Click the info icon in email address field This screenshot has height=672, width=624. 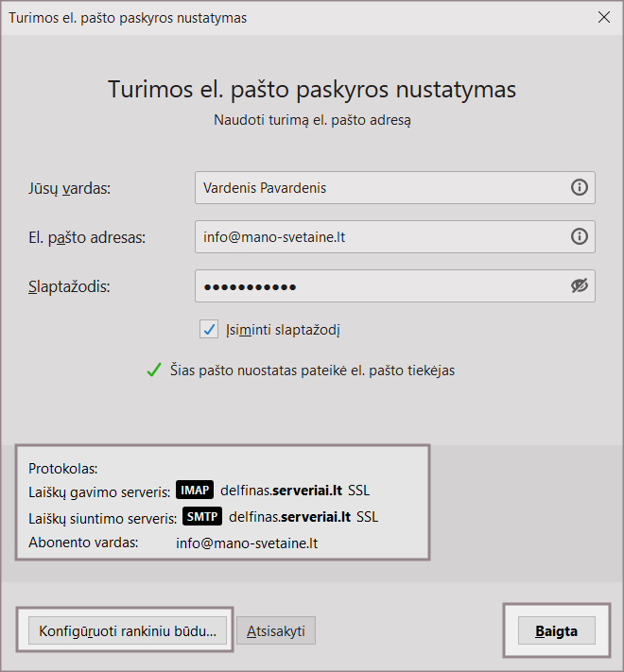(x=580, y=236)
